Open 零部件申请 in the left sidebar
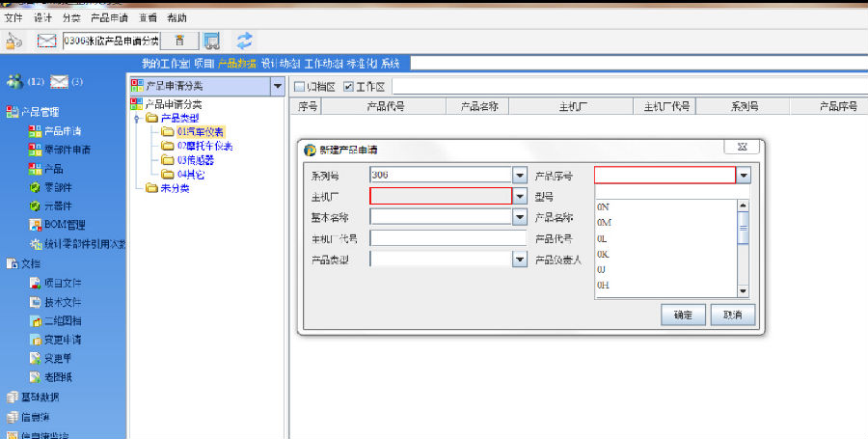Image resolution: width=868 pixels, height=439 pixels. 59,150
